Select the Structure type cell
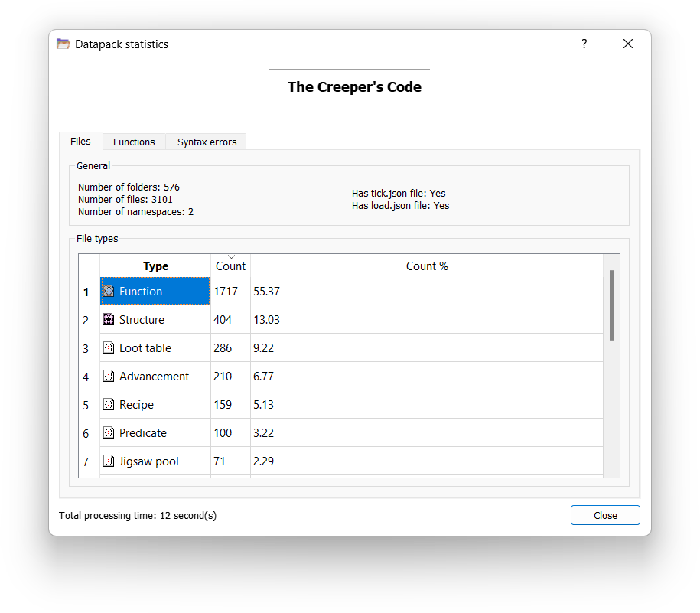Image resolution: width=700 pixels, height=613 pixels. 155,319
